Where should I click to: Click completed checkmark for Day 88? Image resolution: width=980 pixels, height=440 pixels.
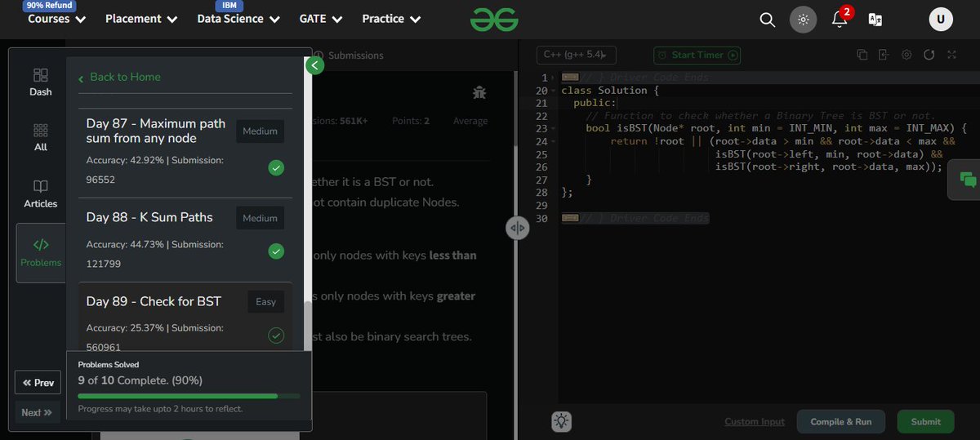point(276,251)
